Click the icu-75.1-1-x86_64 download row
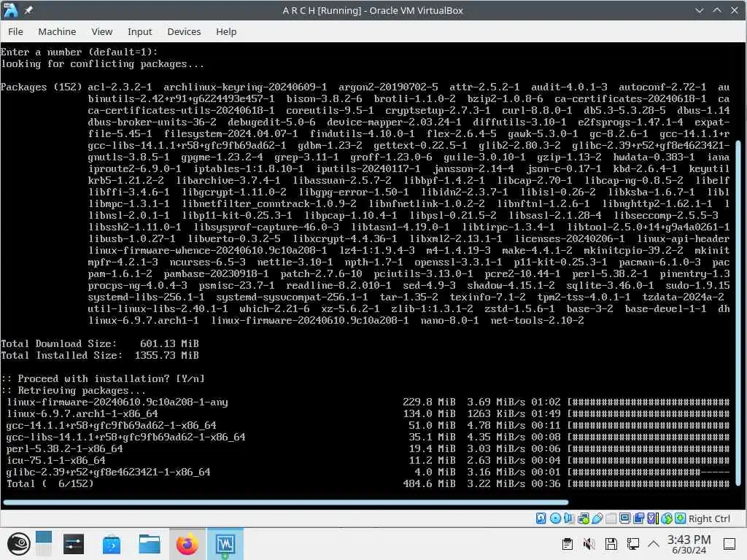The width and height of the screenshot is (747, 560). 368,461
